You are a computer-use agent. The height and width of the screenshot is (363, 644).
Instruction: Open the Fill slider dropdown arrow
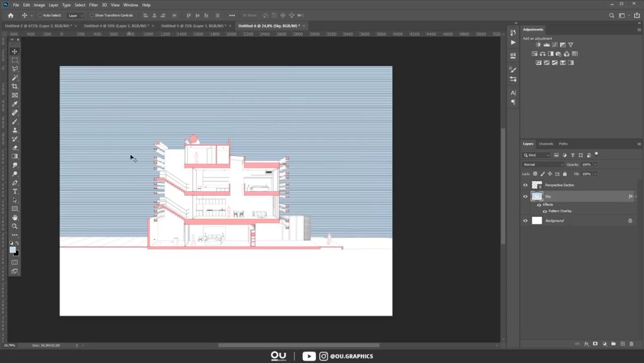tap(595, 174)
